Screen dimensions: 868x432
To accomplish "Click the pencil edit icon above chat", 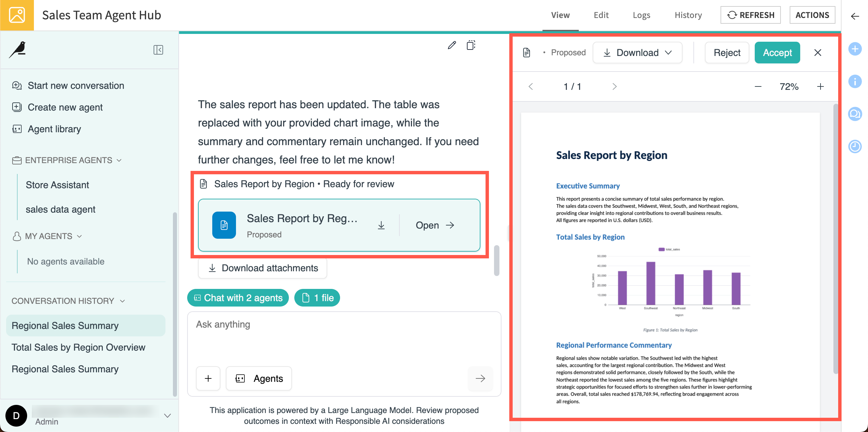I will click(452, 45).
